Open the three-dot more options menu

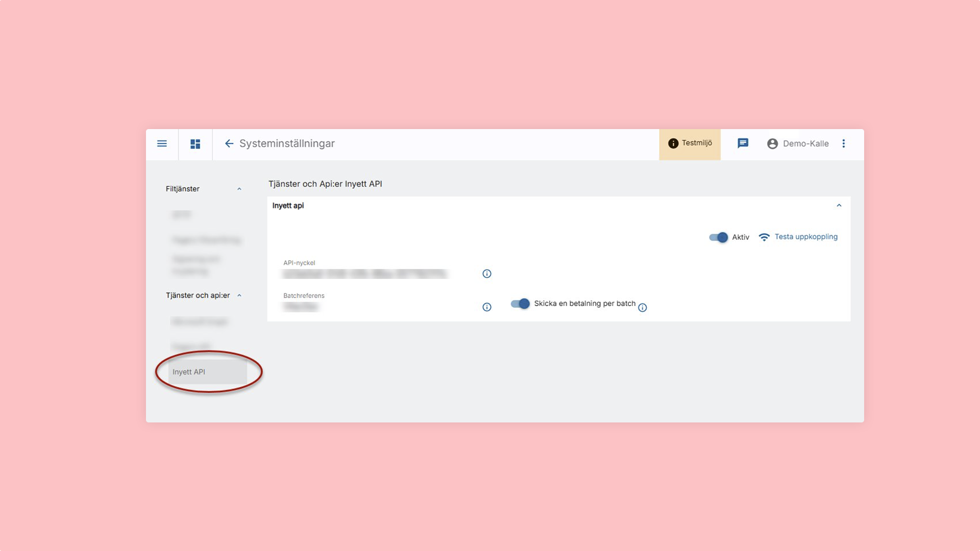[x=843, y=144]
